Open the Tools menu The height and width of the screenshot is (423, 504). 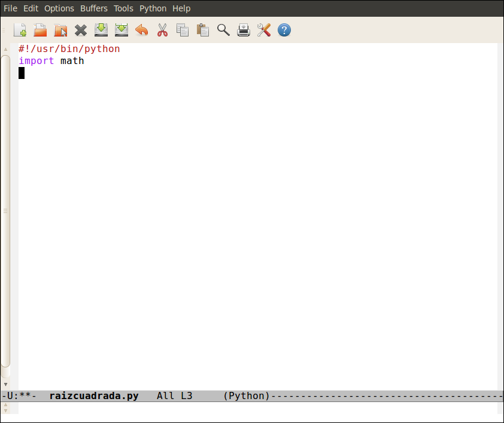123,8
